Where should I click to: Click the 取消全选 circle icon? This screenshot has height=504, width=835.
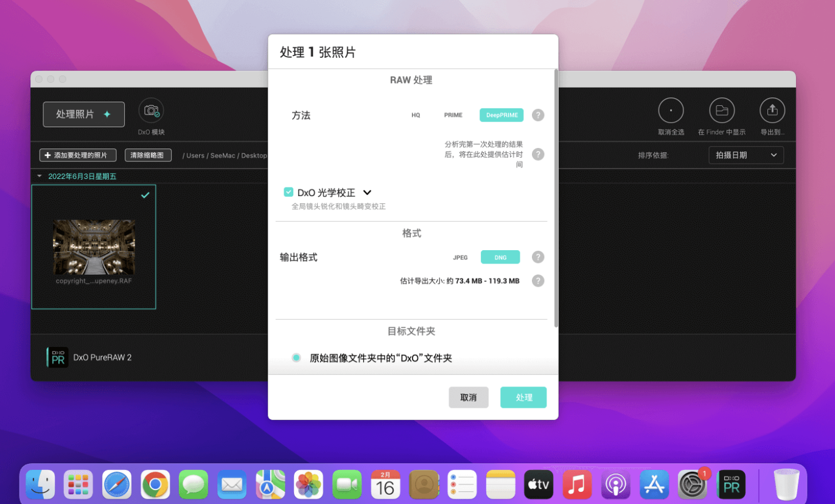coord(671,111)
